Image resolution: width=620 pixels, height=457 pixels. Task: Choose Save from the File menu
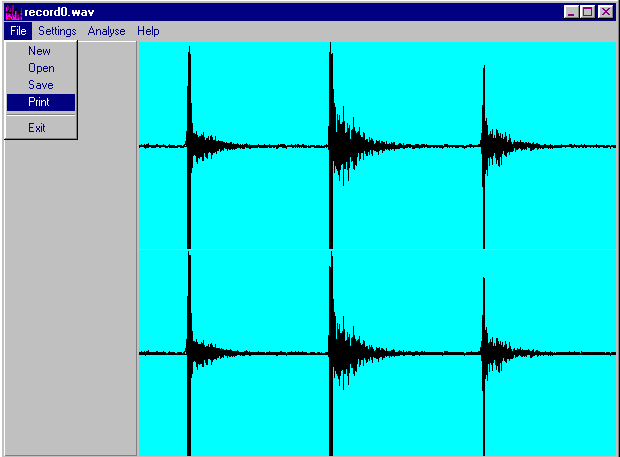(41, 85)
